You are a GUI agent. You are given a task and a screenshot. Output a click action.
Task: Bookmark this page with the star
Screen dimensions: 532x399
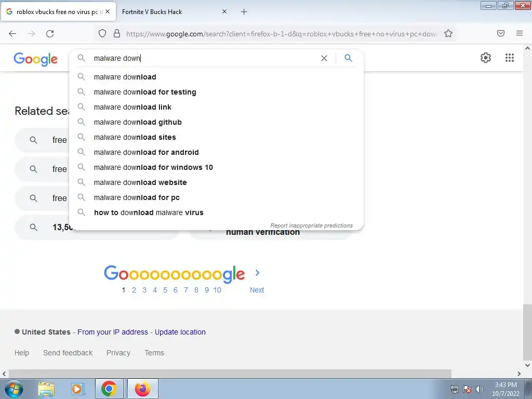pos(448,33)
